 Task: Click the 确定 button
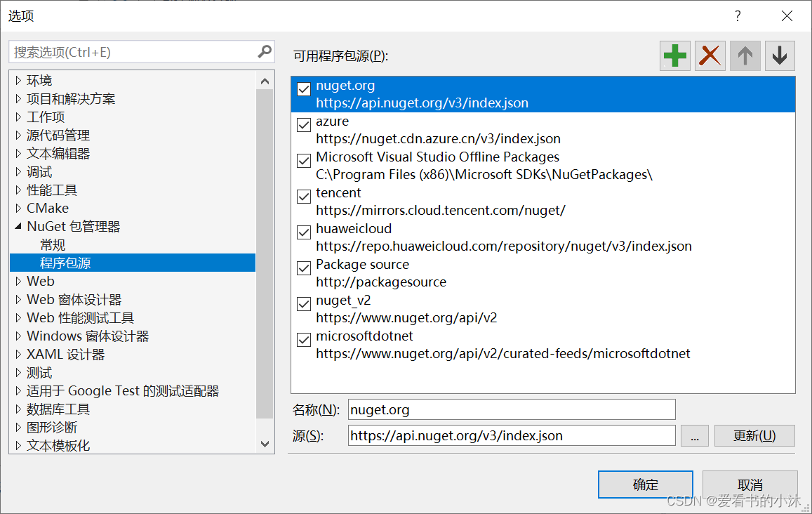(x=645, y=485)
